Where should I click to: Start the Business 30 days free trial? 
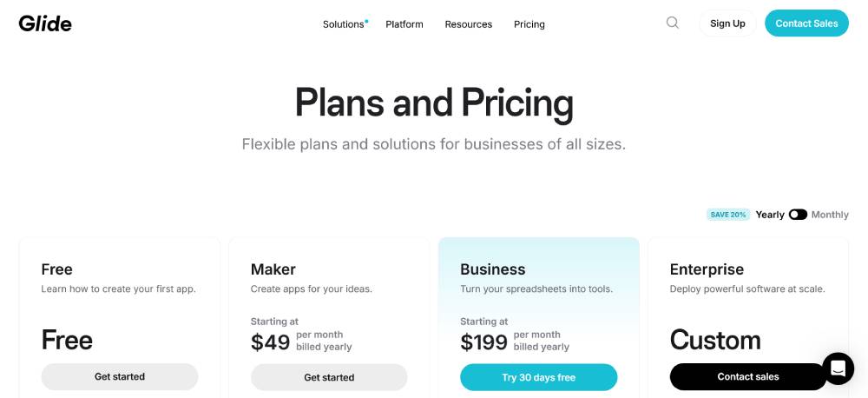[538, 377]
